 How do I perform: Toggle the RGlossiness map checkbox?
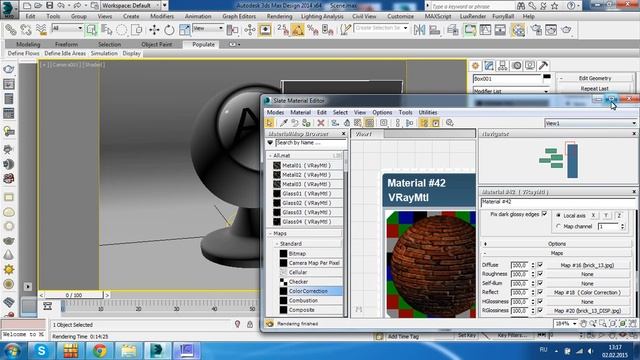[x=540, y=311]
